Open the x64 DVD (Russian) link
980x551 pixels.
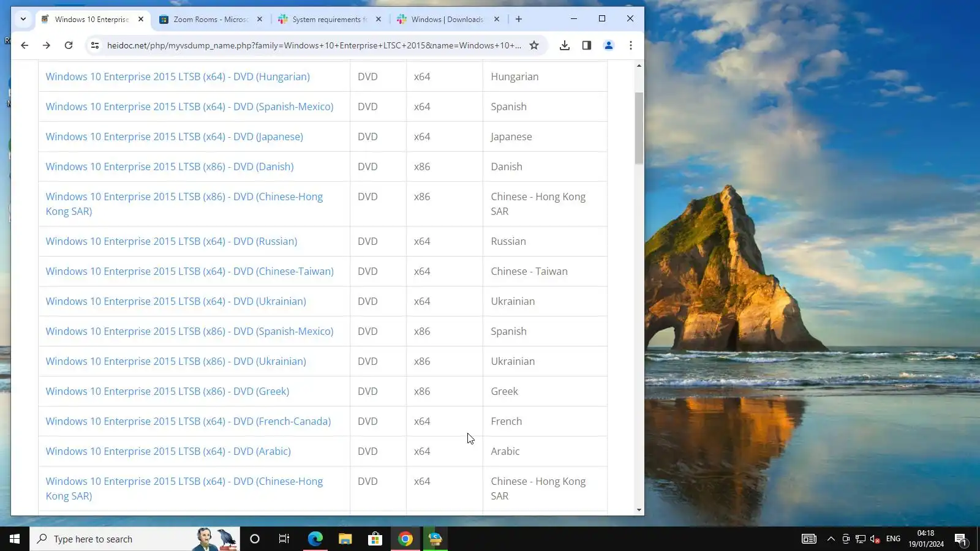pyautogui.click(x=171, y=241)
